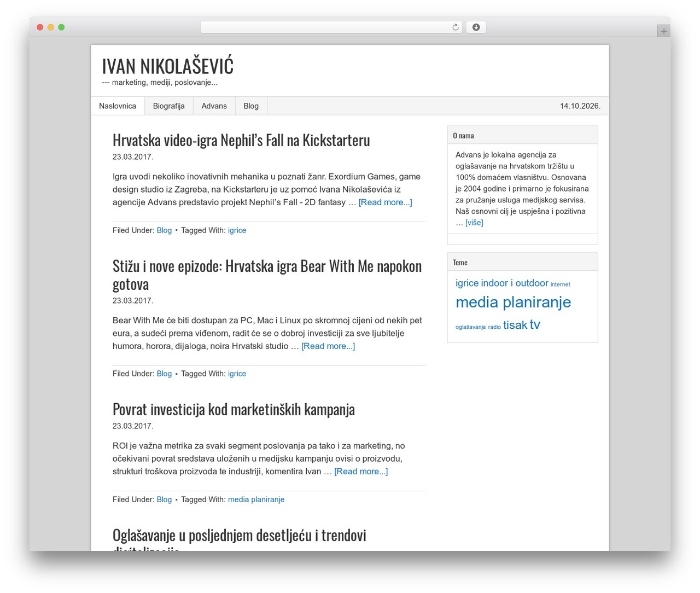This screenshot has width=700, height=593.
Task: Select the oglašavanje tag in Teme
Action: point(470,327)
